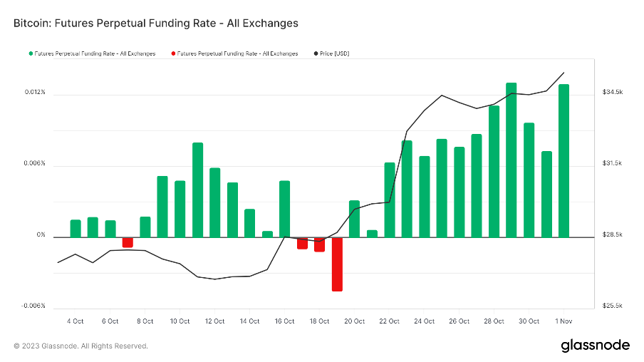Click the $34.5k price axis label
The height and width of the screenshot is (362, 644).
613,93
